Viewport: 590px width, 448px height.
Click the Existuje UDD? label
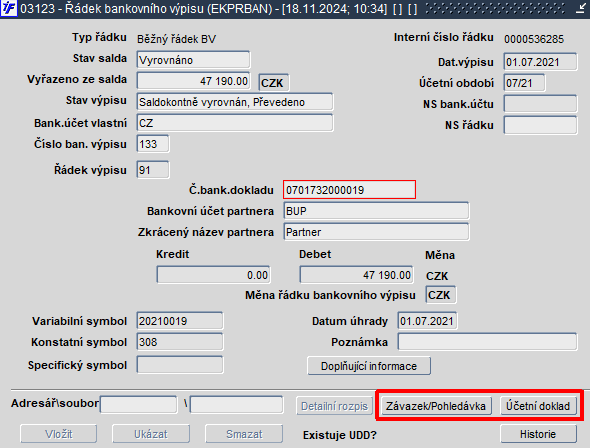(x=339, y=435)
